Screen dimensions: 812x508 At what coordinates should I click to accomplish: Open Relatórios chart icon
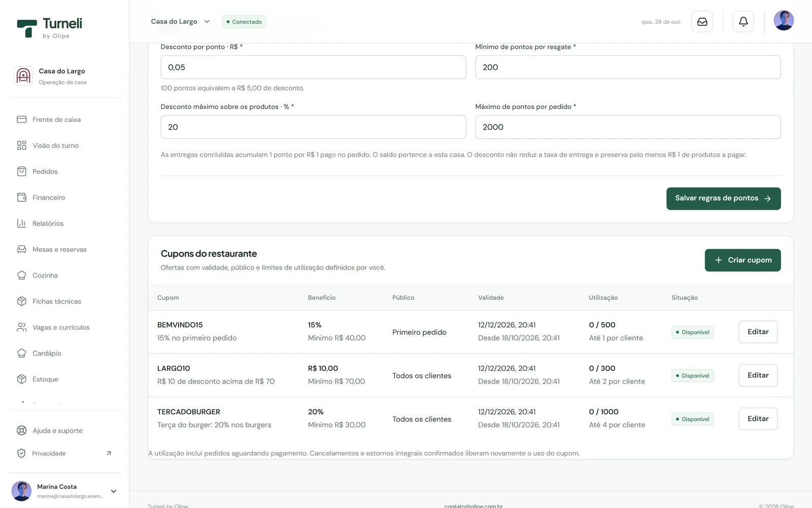22,223
